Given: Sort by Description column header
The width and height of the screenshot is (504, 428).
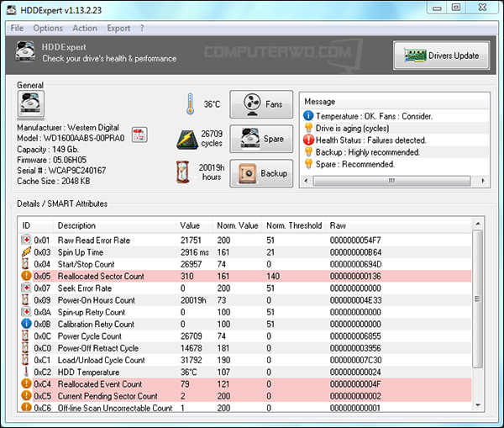Looking at the screenshot, I should pyautogui.click(x=114, y=225).
